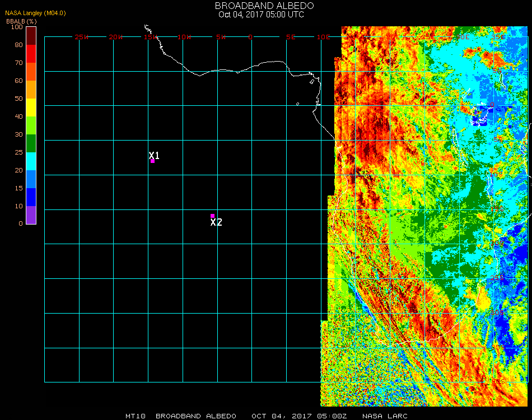Click the '15W' longitude label

[x=150, y=37]
